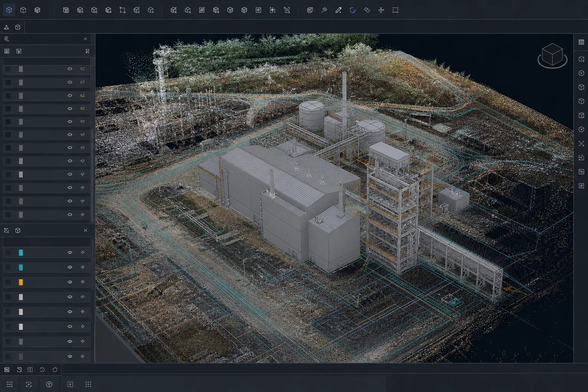
Task: Click the clock circle icon in right sidebar
Action: [581, 73]
